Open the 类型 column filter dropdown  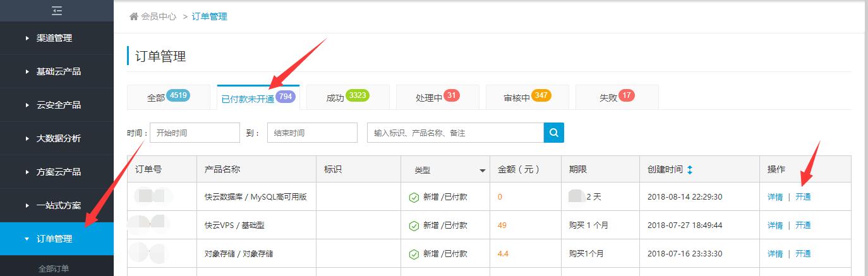483,171
